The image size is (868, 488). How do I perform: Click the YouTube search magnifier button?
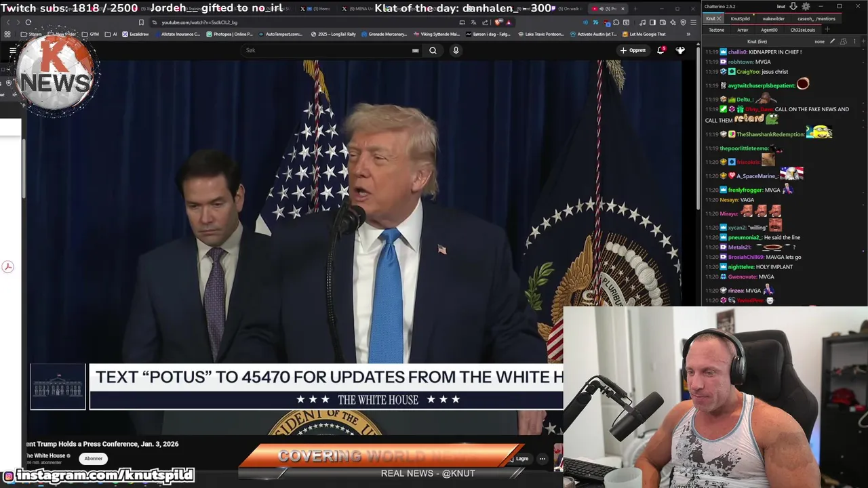click(x=433, y=50)
